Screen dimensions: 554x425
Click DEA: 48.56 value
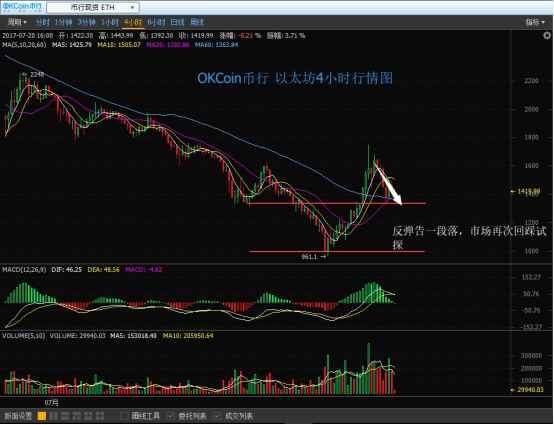(104, 270)
